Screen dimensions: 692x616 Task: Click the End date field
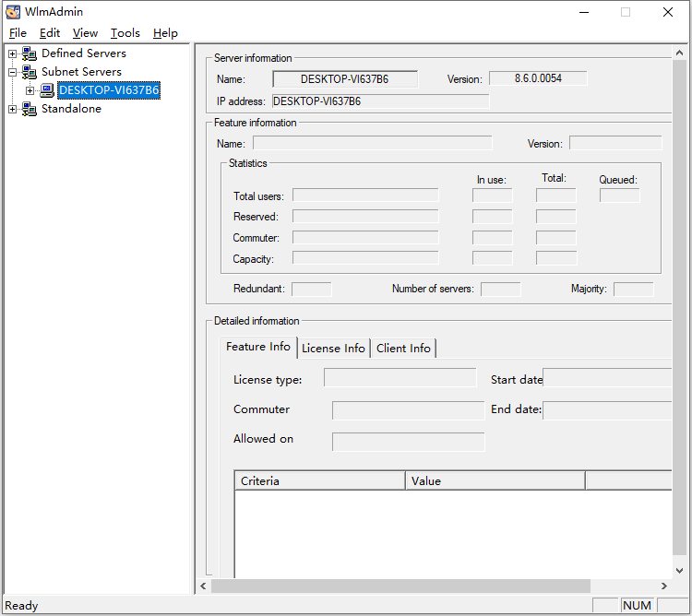607,410
